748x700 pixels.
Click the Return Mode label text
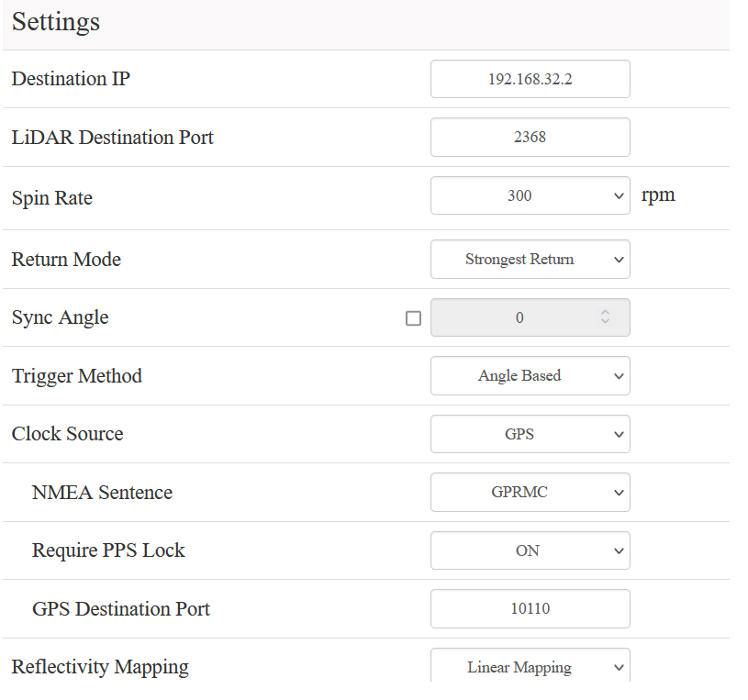[66, 260]
